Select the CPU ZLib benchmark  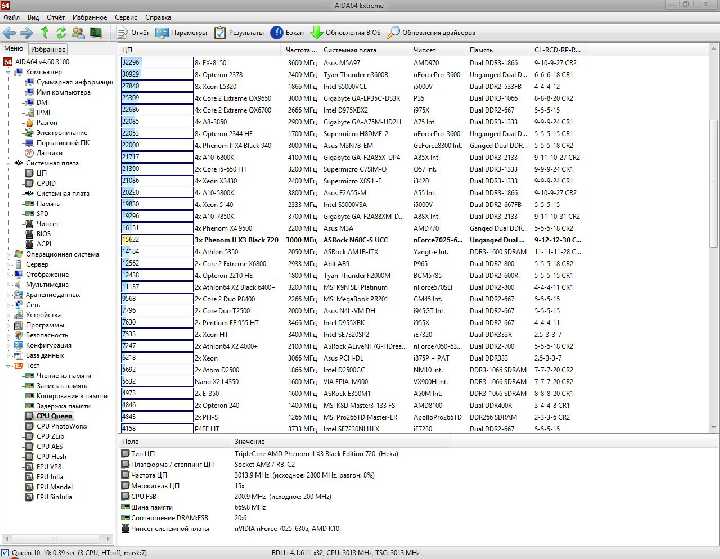tap(45, 436)
